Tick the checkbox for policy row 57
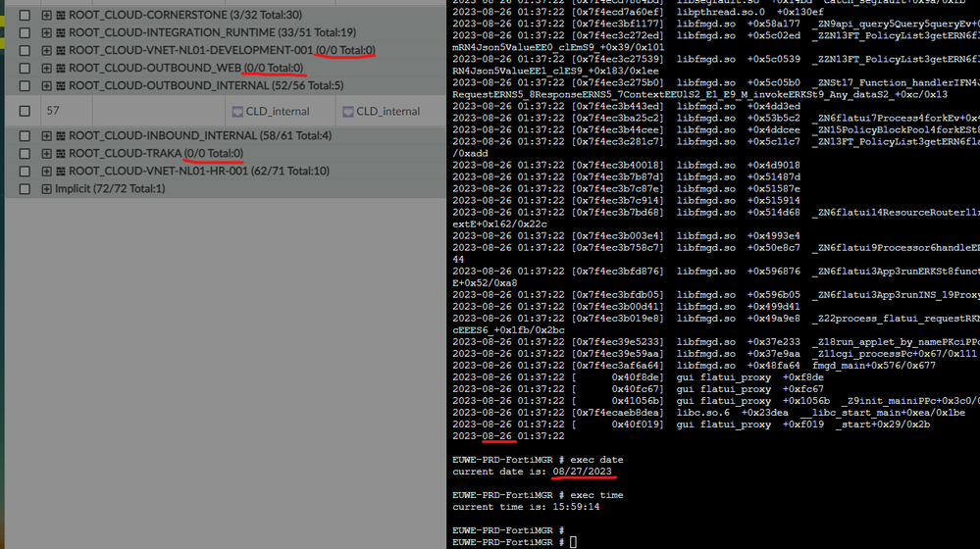Viewport: 980px width, 549px height. coord(25,111)
